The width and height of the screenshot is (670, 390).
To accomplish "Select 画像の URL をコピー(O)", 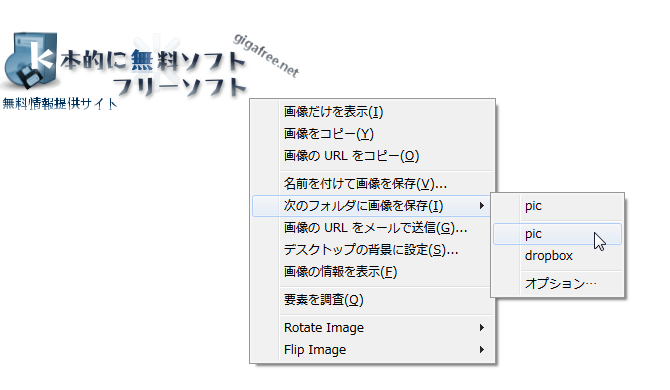I will click(x=372, y=156).
